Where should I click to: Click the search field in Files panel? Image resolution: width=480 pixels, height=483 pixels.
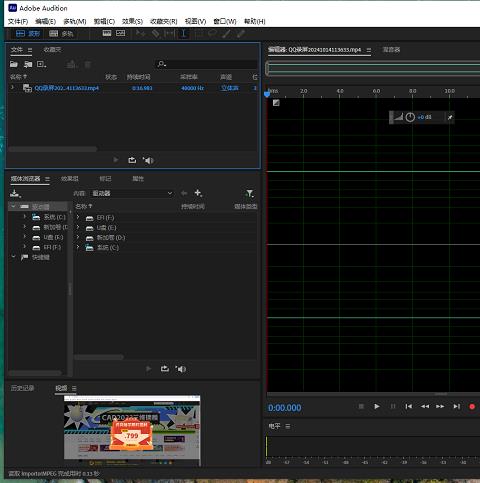(x=207, y=64)
